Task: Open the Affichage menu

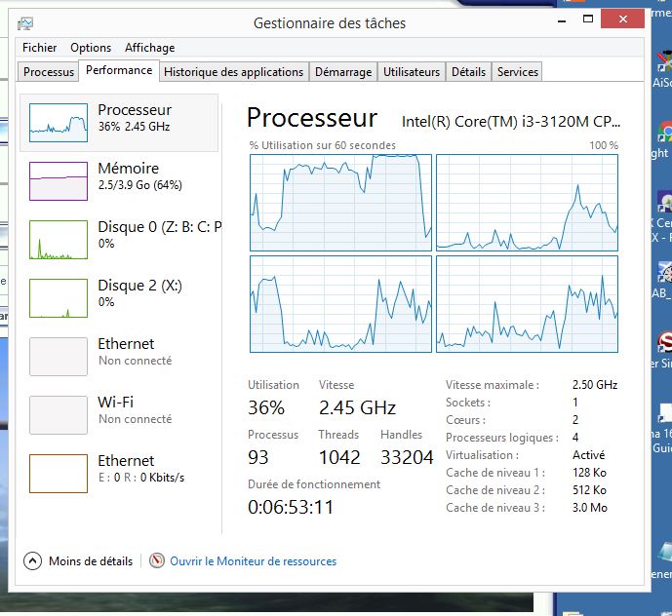Action: (149, 48)
